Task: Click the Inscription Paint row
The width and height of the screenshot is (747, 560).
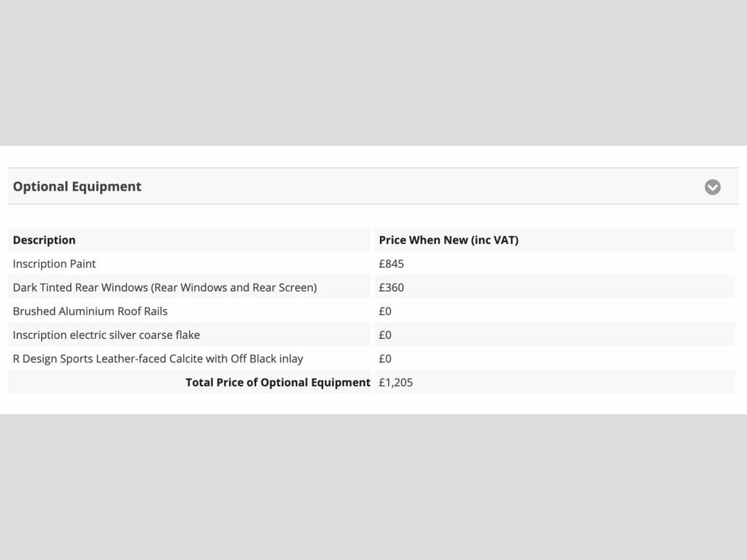Action: point(371,263)
